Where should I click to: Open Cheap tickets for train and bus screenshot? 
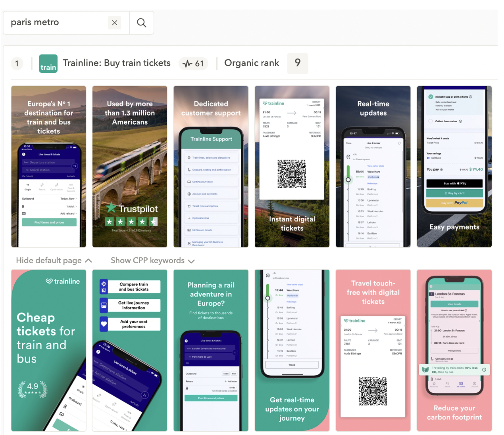(49, 351)
